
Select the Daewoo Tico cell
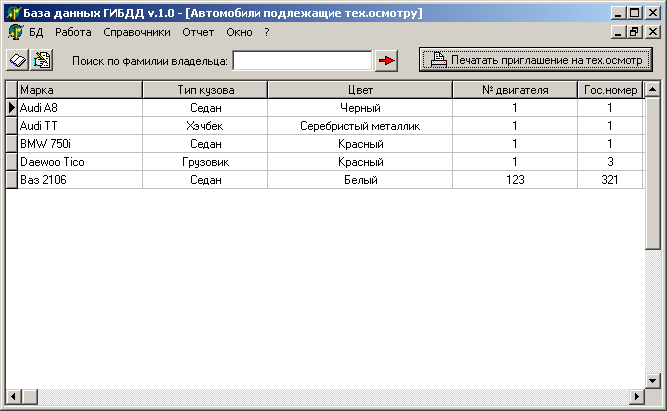80,162
